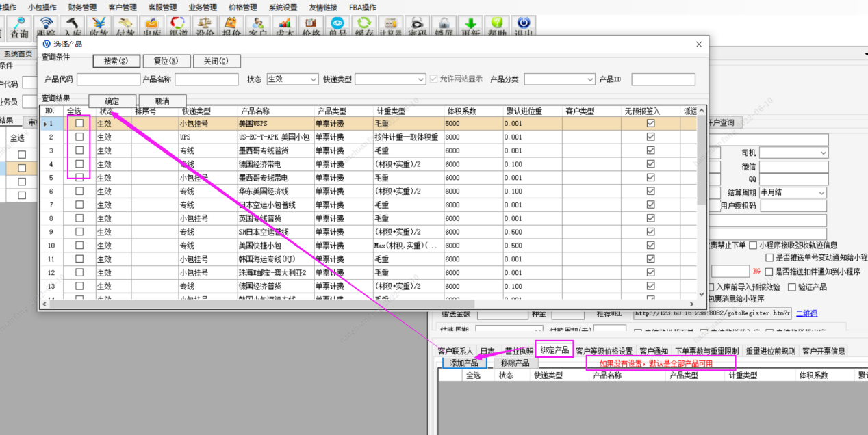This screenshot has width=868, height=435.
Task: Open the 结算周期 dropdown showing 半月结
Action: [793, 193]
